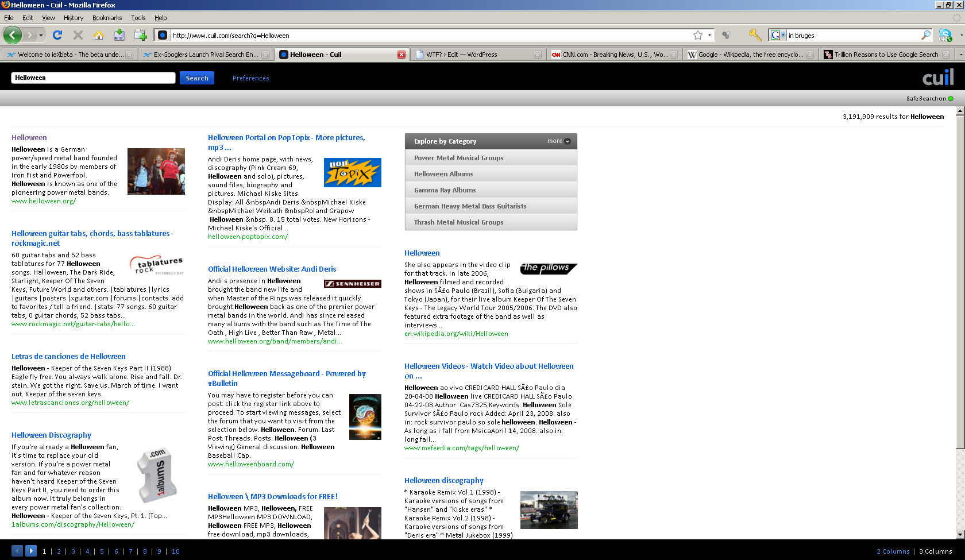The width and height of the screenshot is (965, 560).
Task: Switch to the Welcome to ieXbeta tab
Action: 69,55
